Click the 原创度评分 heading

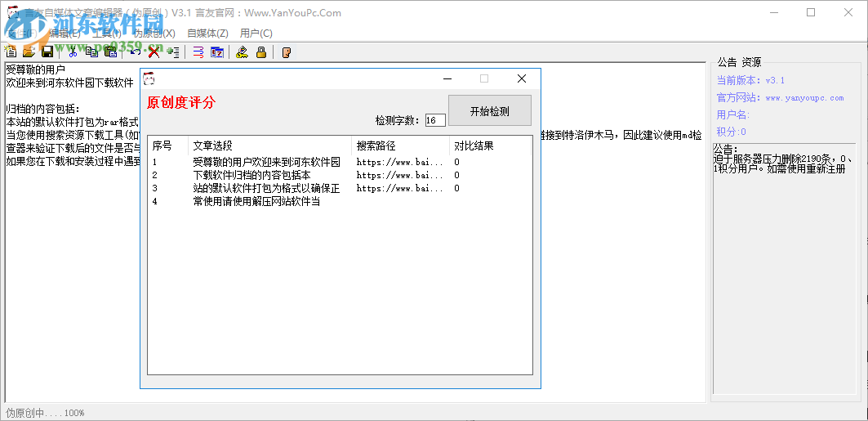181,102
